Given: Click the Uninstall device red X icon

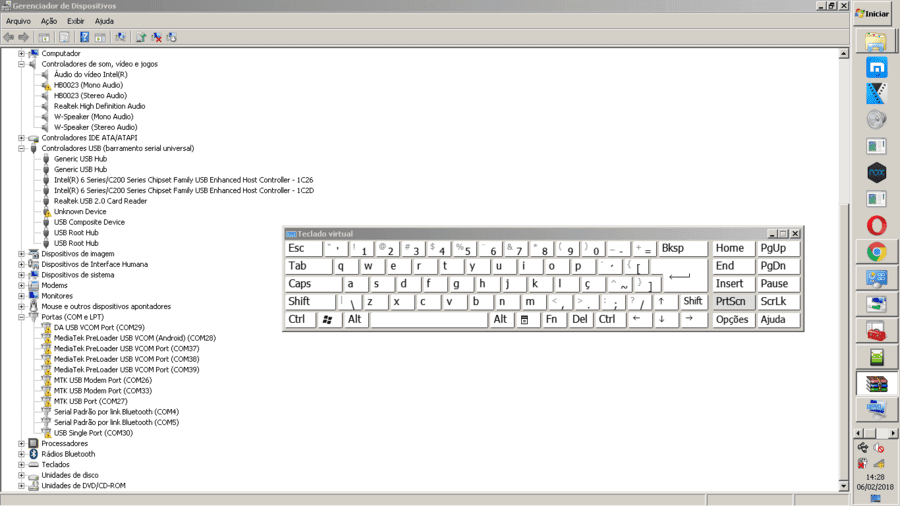Looking at the screenshot, I should pos(156,37).
